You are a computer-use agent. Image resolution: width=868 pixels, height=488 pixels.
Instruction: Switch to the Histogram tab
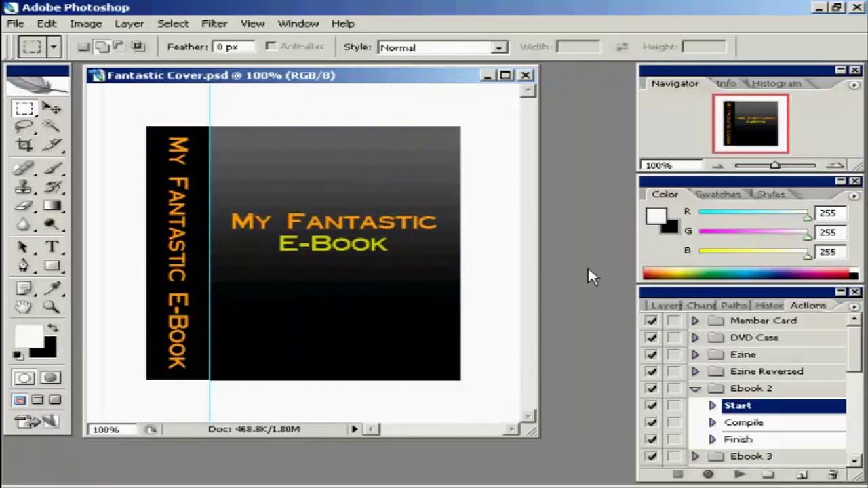click(x=776, y=83)
